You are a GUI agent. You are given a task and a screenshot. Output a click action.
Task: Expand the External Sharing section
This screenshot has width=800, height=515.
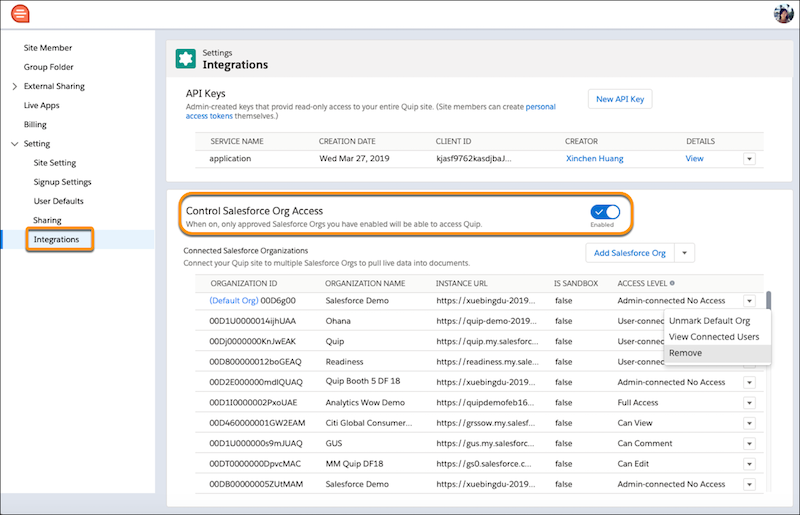[14, 86]
